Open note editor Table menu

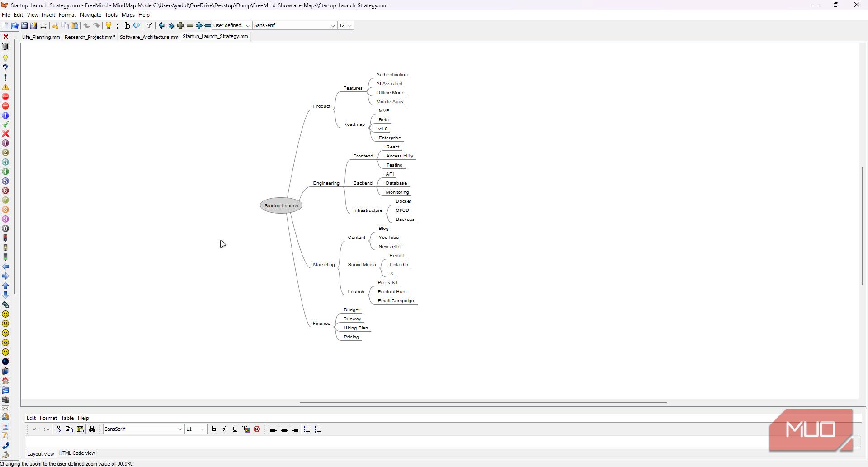(x=67, y=418)
